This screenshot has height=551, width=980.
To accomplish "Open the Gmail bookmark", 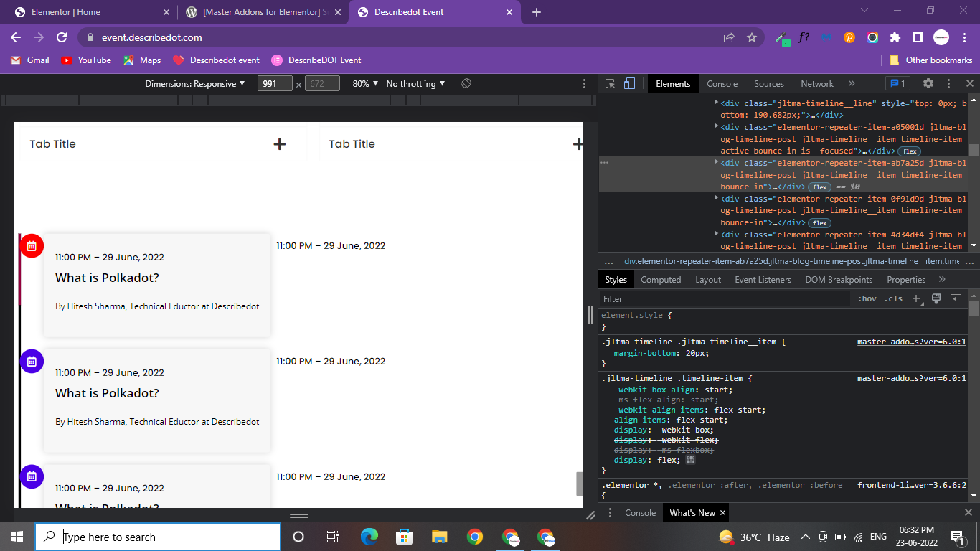I will [x=30, y=60].
